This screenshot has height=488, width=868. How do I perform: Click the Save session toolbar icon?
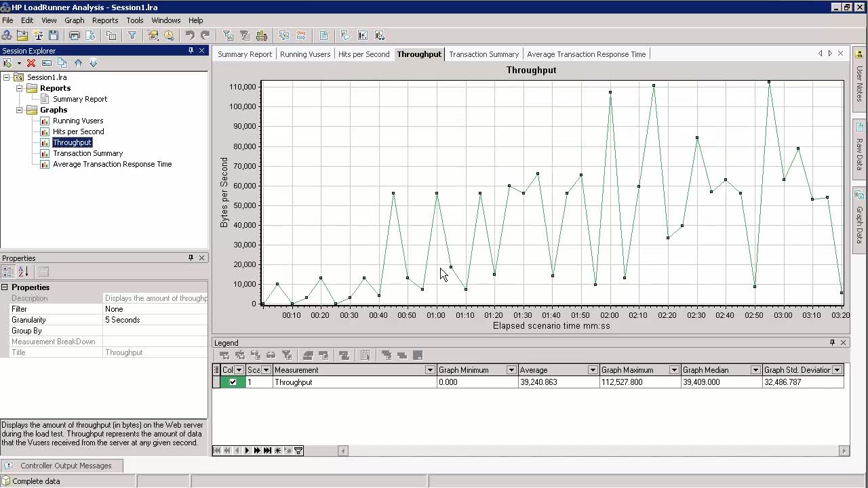[x=54, y=35]
